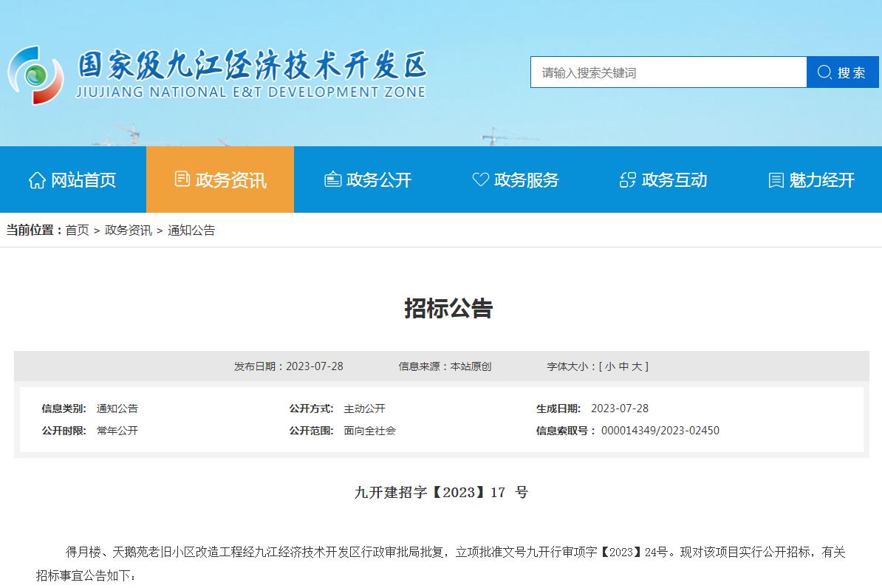Go to 政务服务 menu item
The height and width of the screenshot is (588, 882).
click(x=526, y=180)
